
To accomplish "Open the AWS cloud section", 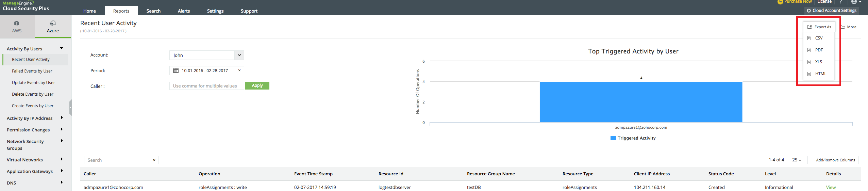I will 17,27.
